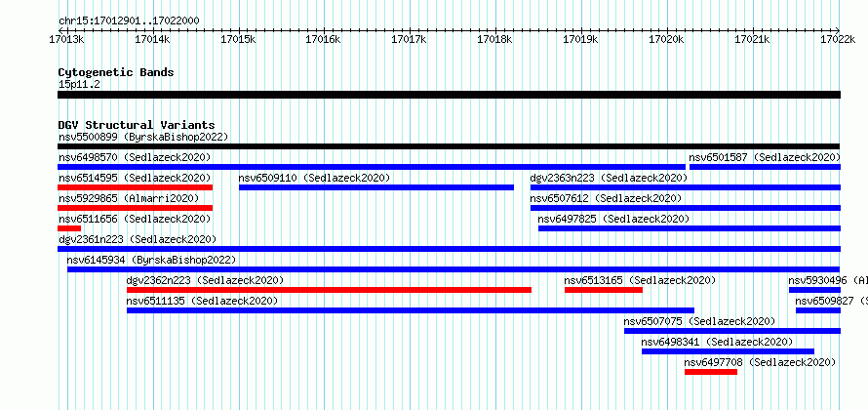868x410 pixels.
Task: Click the 17019k ruler position
Action: coord(580,39)
